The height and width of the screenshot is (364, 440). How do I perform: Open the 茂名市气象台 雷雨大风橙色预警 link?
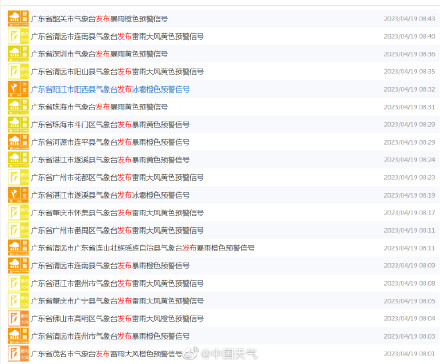pyautogui.click(x=106, y=354)
